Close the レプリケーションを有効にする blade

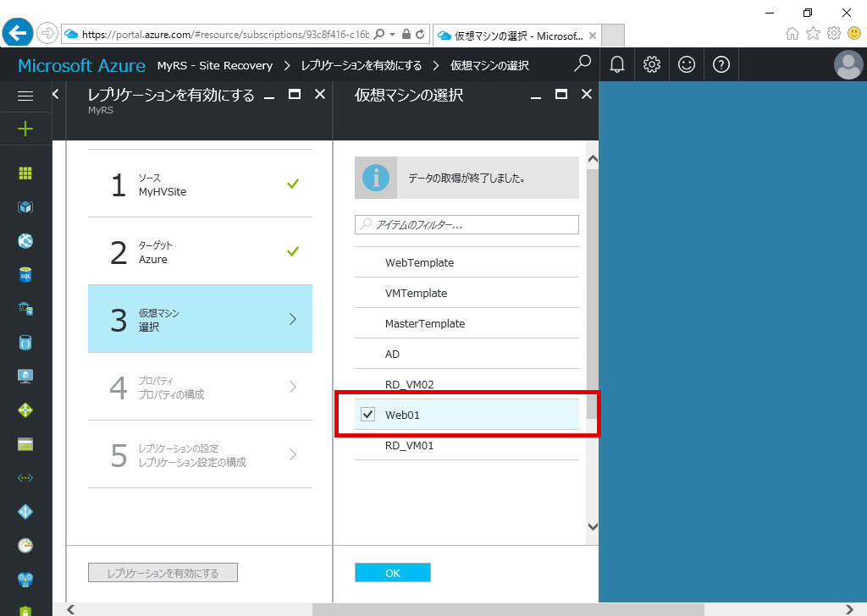(319, 95)
